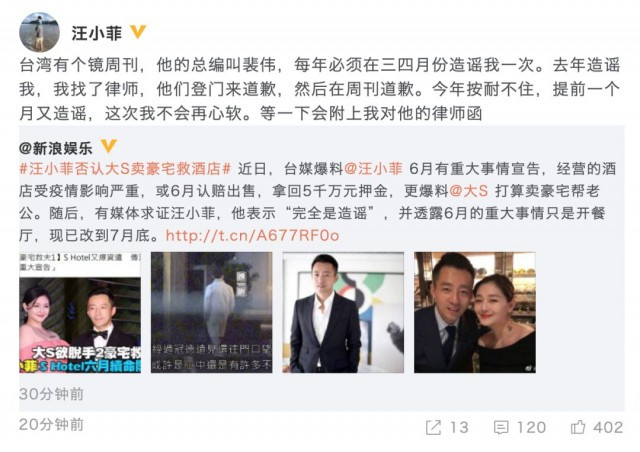Open the comments speech bubble icon

501,428
